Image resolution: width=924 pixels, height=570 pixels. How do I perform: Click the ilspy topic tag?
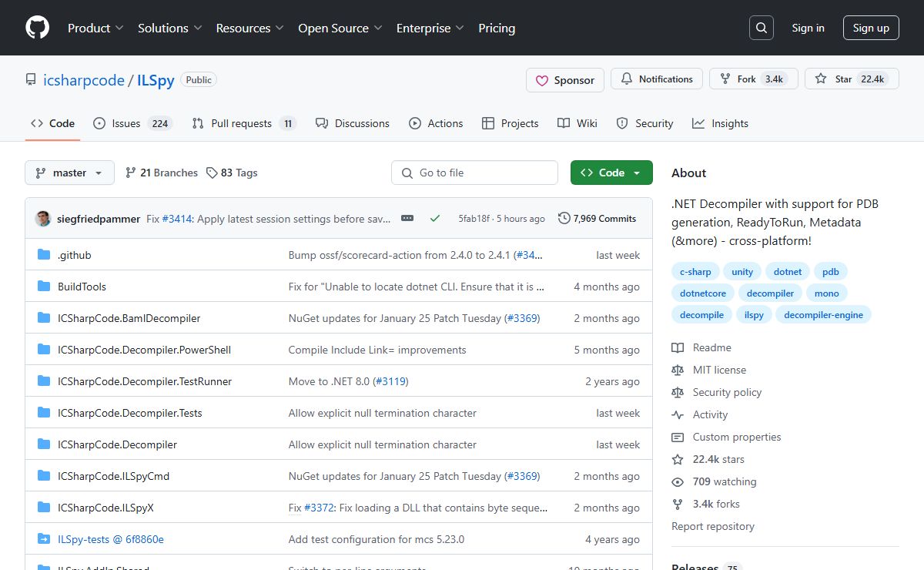tap(754, 315)
